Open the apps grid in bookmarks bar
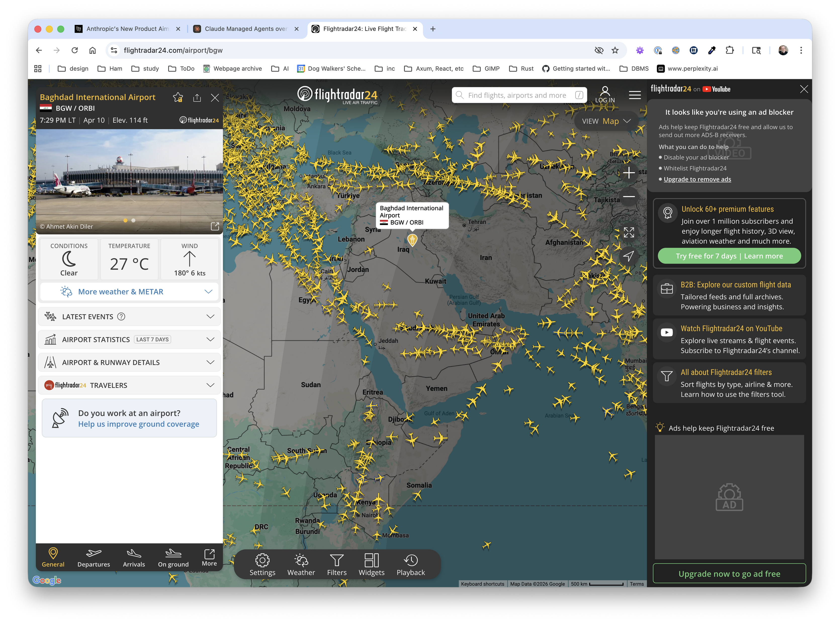 [38, 68]
